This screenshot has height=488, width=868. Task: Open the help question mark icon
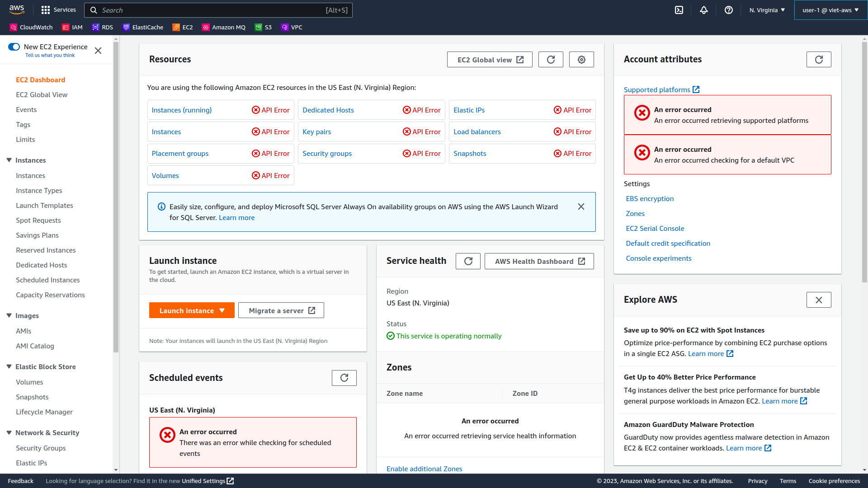pyautogui.click(x=729, y=10)
